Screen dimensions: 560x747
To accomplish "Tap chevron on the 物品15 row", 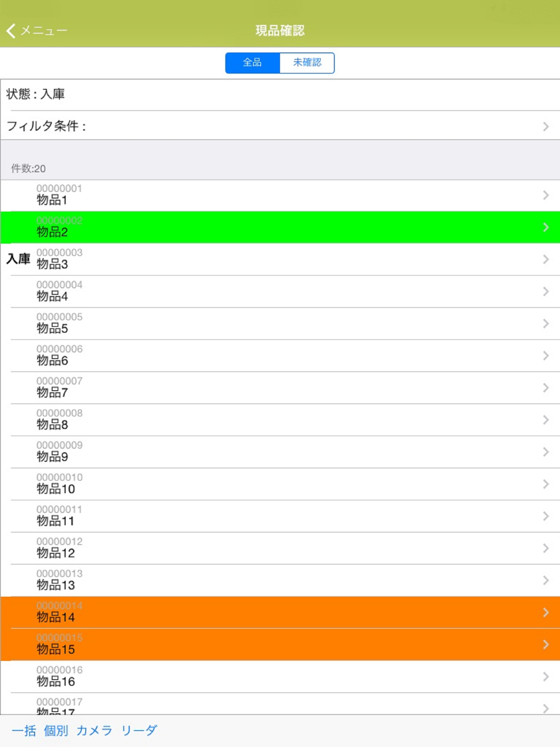I will 546,644.
